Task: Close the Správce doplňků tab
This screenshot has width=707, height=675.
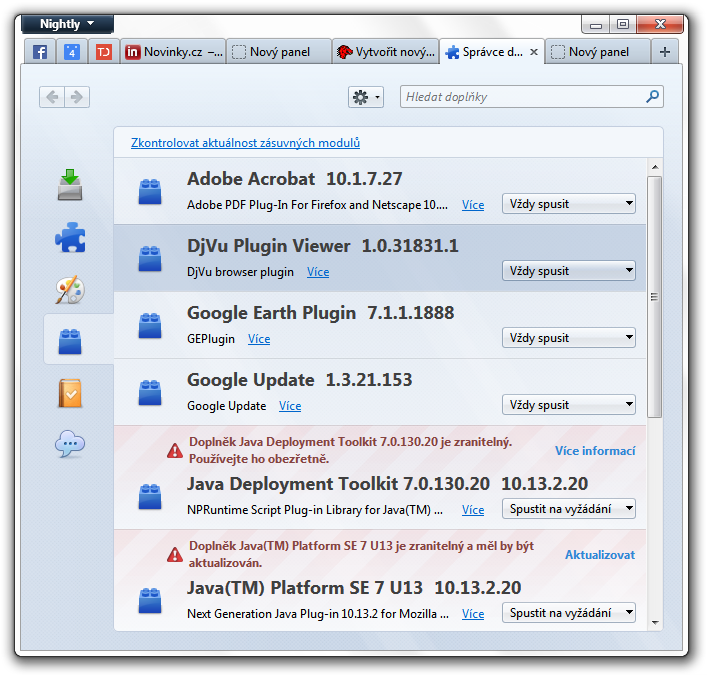Action: pyautogui.click(x=534, y=52)
